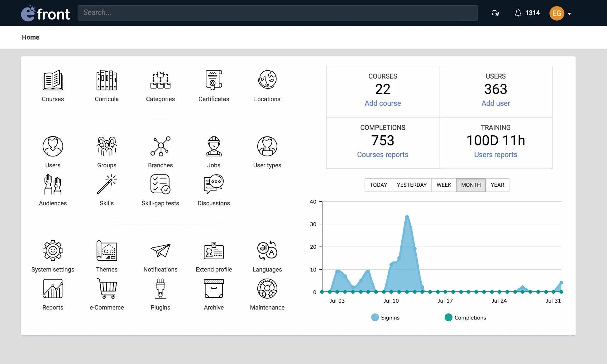607x364 pixels.
Task: Open Courses reports link
Action: coord(383,154)
